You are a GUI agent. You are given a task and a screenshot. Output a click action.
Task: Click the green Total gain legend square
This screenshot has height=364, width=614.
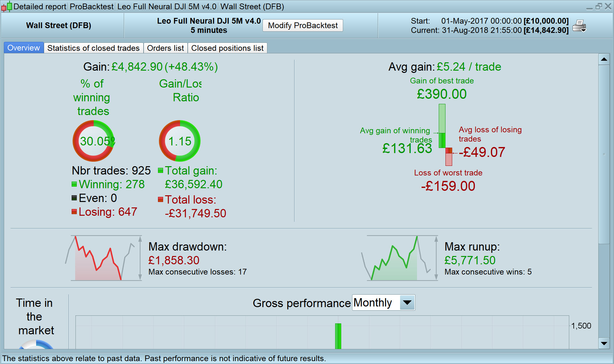click(x=161, y=170)
